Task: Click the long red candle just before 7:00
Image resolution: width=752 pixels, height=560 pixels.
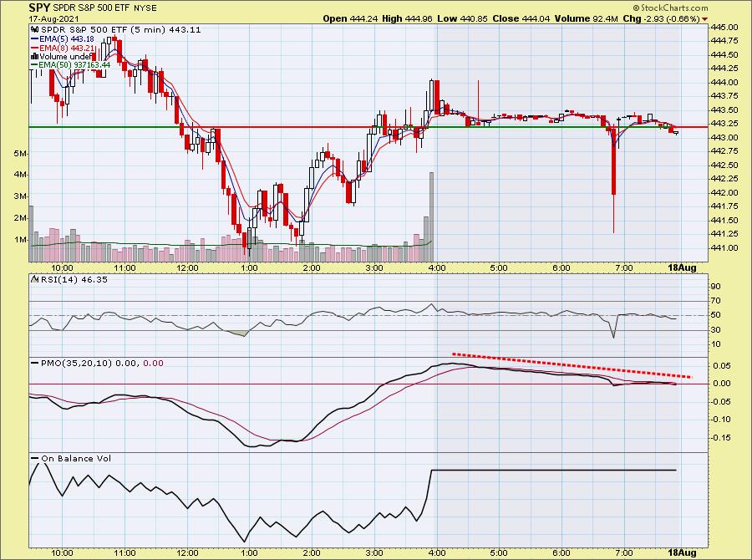Action: click(x=613, y=160)
